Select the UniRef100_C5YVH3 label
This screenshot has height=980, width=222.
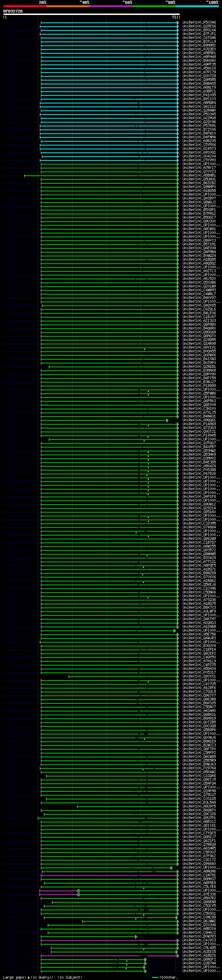click(199, 160)
